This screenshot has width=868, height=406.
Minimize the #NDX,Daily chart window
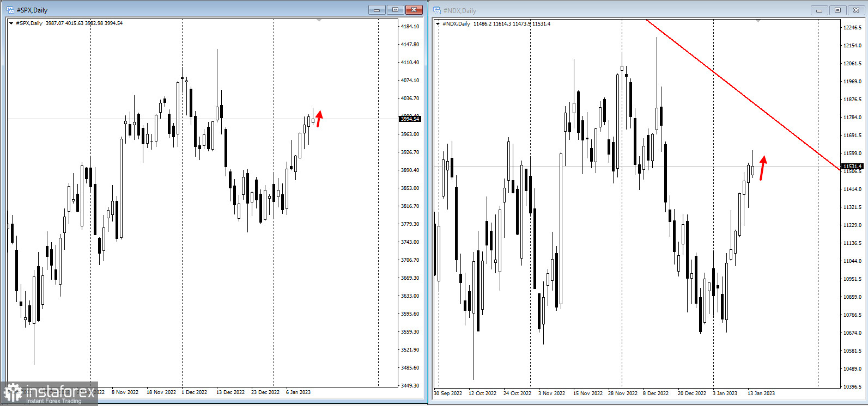tap(820, 10)
